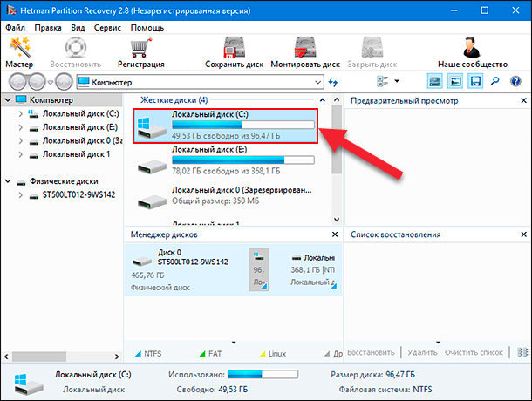
Task: Select Локальный диск (C:) in disk list
Action: coord(225,126)
